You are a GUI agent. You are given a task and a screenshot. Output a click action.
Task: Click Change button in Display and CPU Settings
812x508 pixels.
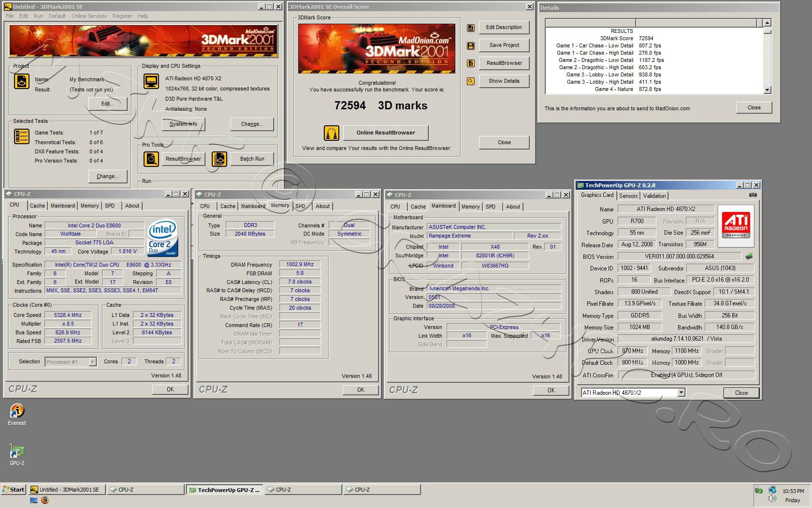(x=252, y=124)
